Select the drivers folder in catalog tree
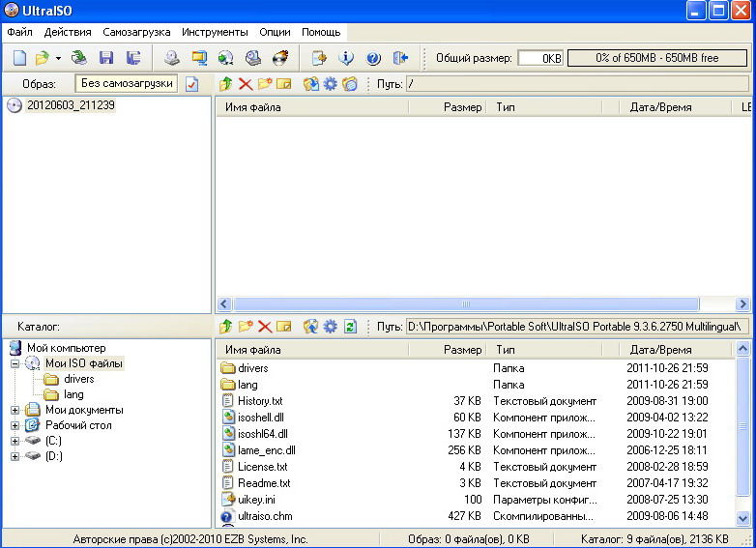Screen dimensions: 756x548 (x=78, y=379)
